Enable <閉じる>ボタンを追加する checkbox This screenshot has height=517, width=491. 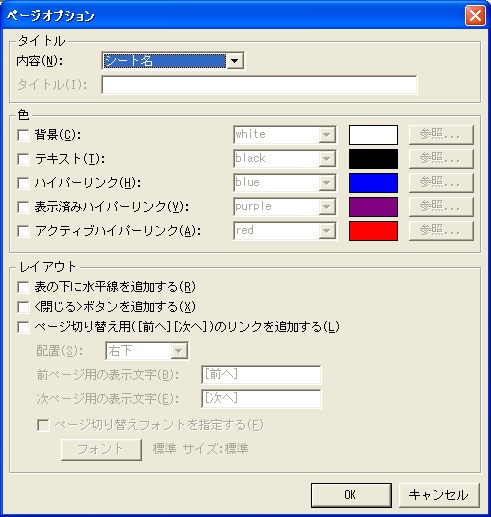(x=23, y=307)
